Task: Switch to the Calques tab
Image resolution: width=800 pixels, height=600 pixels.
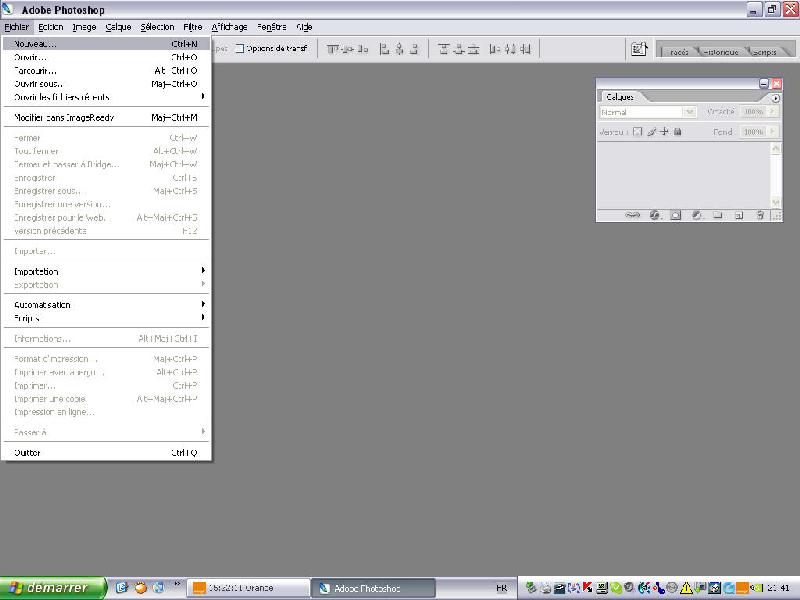Action: pyautogui.click(x=620, y=97)
